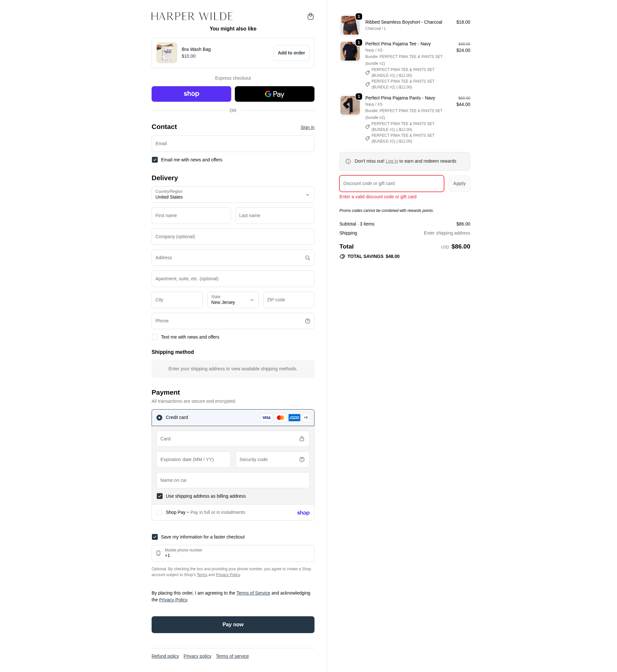Select the Shop Pay payment option
Screen dimensions: 617x672
pos(159,512)
